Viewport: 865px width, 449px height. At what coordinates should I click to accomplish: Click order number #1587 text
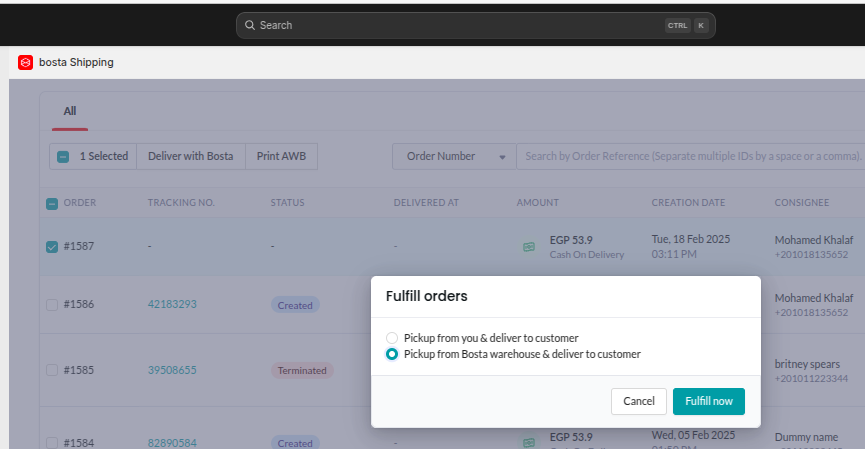coord(79,246)
